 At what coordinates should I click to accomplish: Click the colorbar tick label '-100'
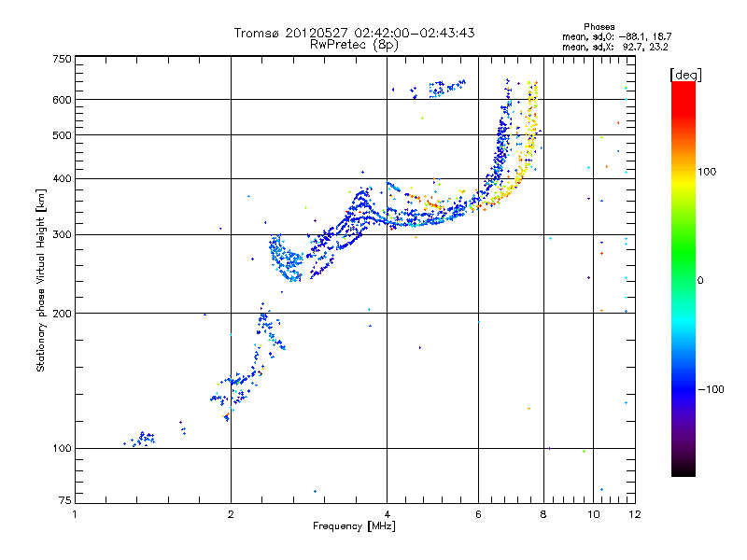coord(711,389)
